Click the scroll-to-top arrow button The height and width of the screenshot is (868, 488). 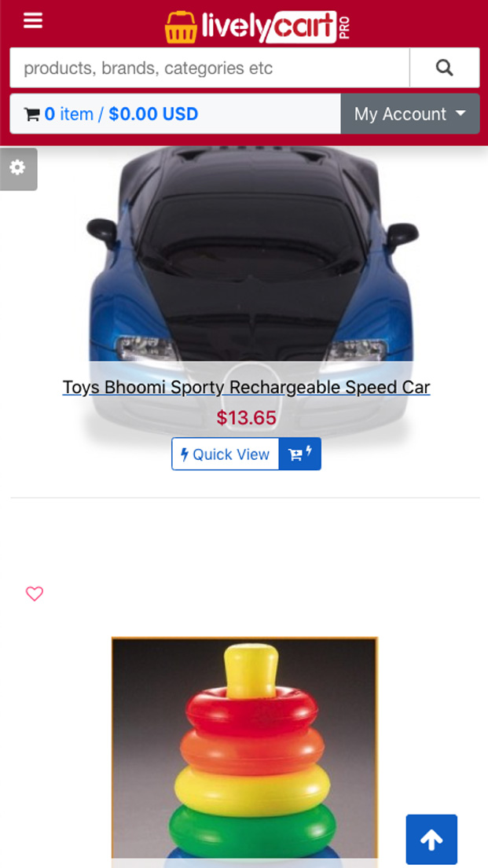coord(431,839)
